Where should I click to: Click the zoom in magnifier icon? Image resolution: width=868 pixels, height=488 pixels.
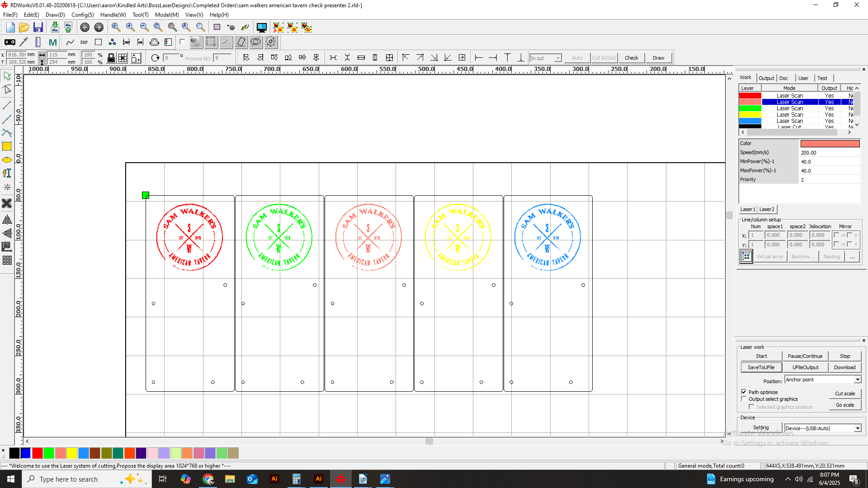[x=130, y=28]
